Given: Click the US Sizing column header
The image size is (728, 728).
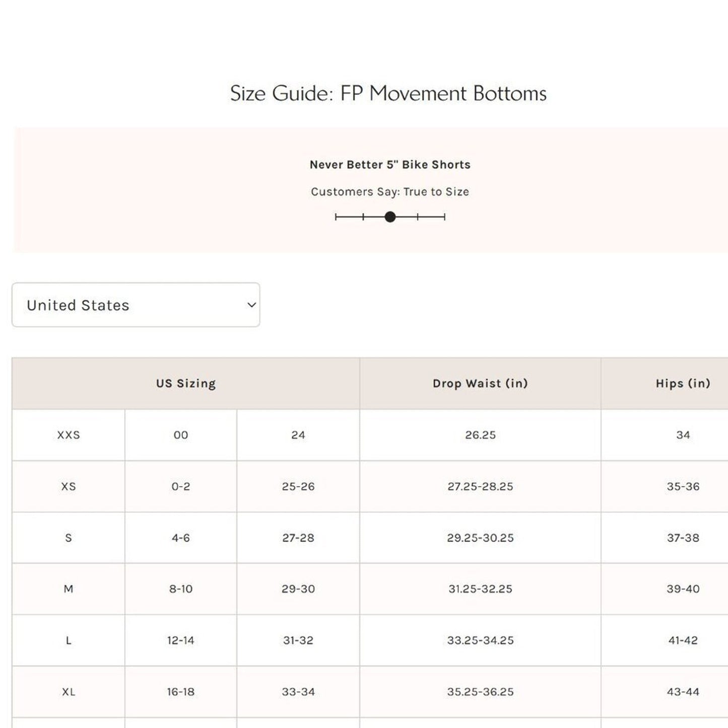Looking at the screenshot, I should 185,383.
